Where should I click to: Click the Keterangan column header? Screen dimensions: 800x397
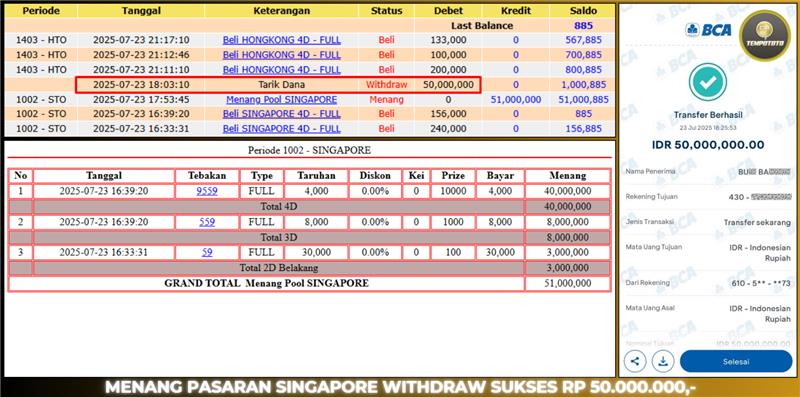pyautogui.click(x=282, y=11)
